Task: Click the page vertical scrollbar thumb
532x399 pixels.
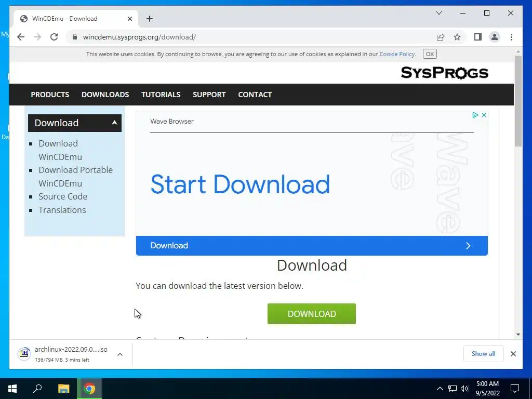Action: (518, 101)
